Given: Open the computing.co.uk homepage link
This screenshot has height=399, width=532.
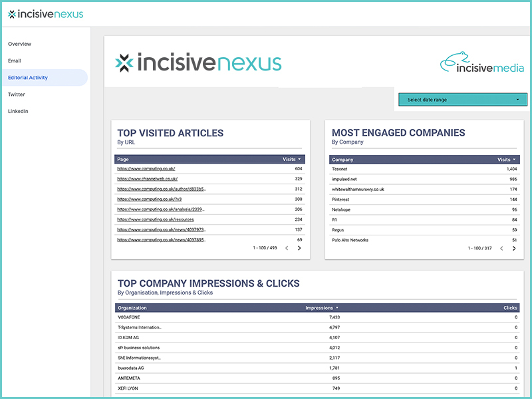Looking at the screenshot, I should coord(146,169).
